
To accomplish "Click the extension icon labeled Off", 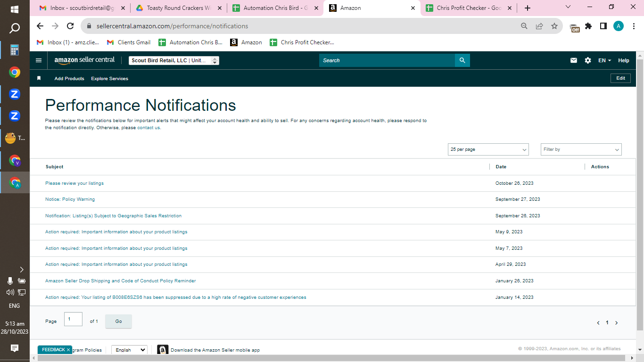I will 574,27.
